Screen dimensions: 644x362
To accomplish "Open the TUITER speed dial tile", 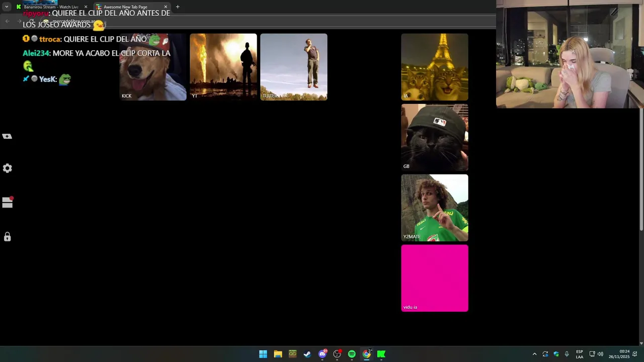I will 294,67.
